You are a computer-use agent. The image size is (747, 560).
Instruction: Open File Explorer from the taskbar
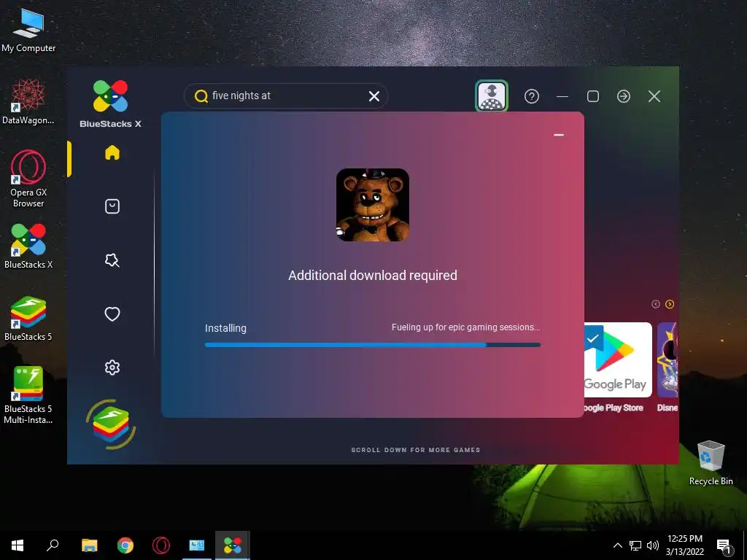tap(90, 545)
